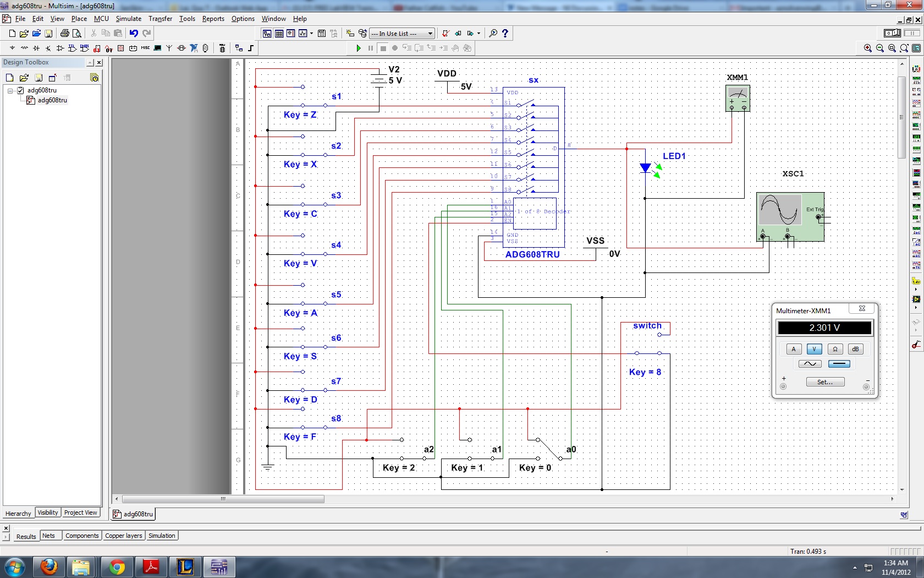Toggle checkbox next to adg608tru root
This screenshot has width=924, height=578.
[21, 90]
